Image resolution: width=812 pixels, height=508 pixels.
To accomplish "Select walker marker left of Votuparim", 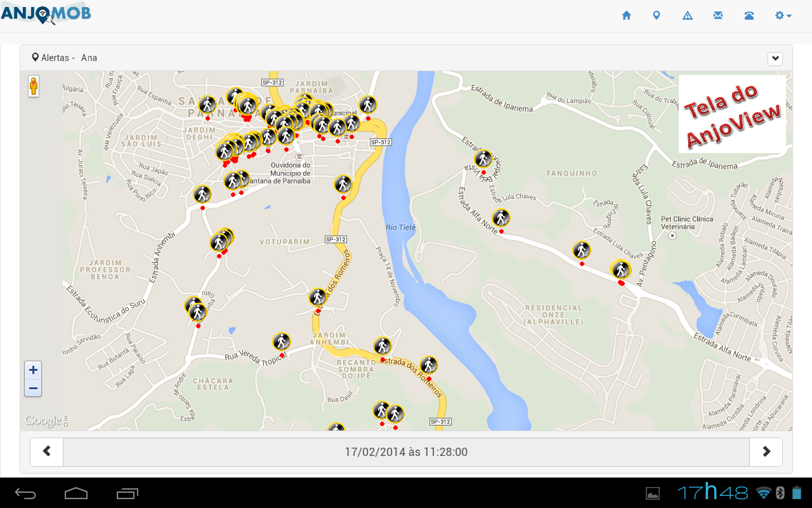I will click(x=220, y=241).
